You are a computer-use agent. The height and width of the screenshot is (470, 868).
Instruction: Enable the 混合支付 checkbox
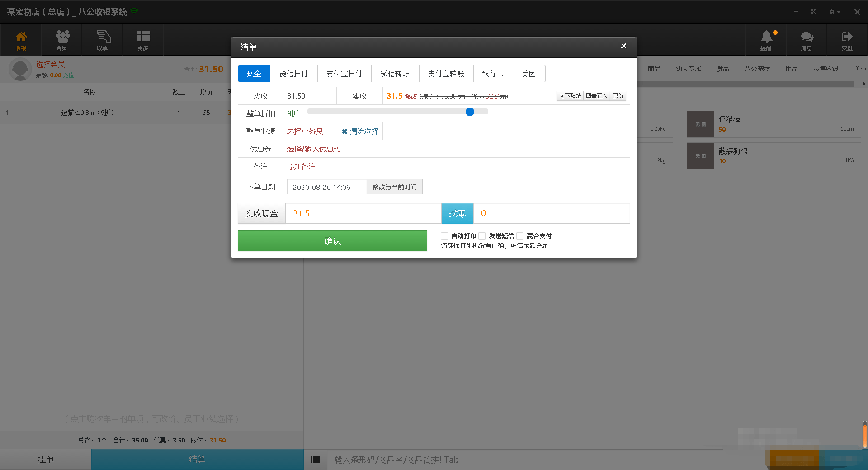click(520, 236)
